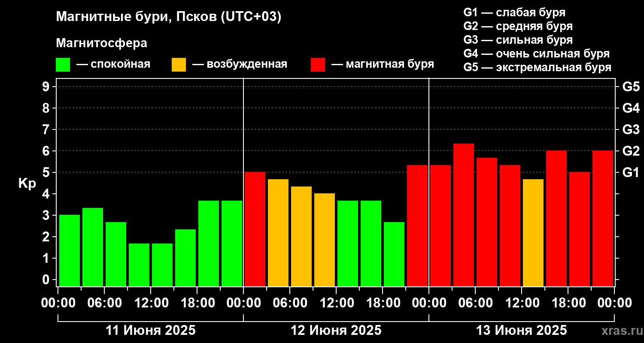Select the 11 June 03:00–06:00 green bar

point(93,247)
